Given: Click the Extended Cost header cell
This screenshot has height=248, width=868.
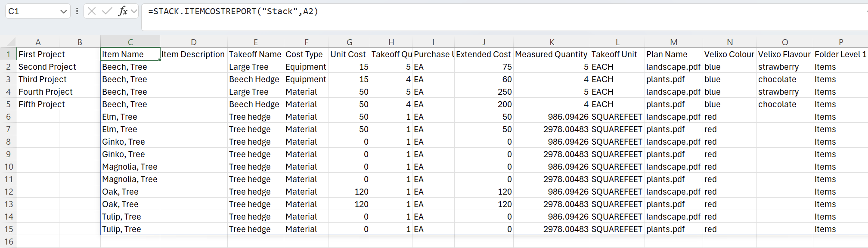Looking at the screenshot, I should click(x=484, y=54).
